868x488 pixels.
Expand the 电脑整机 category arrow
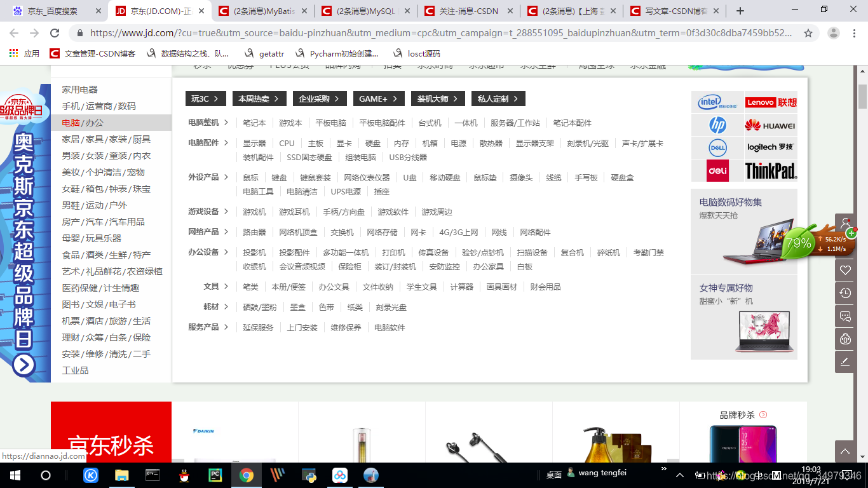click(226, 123)
